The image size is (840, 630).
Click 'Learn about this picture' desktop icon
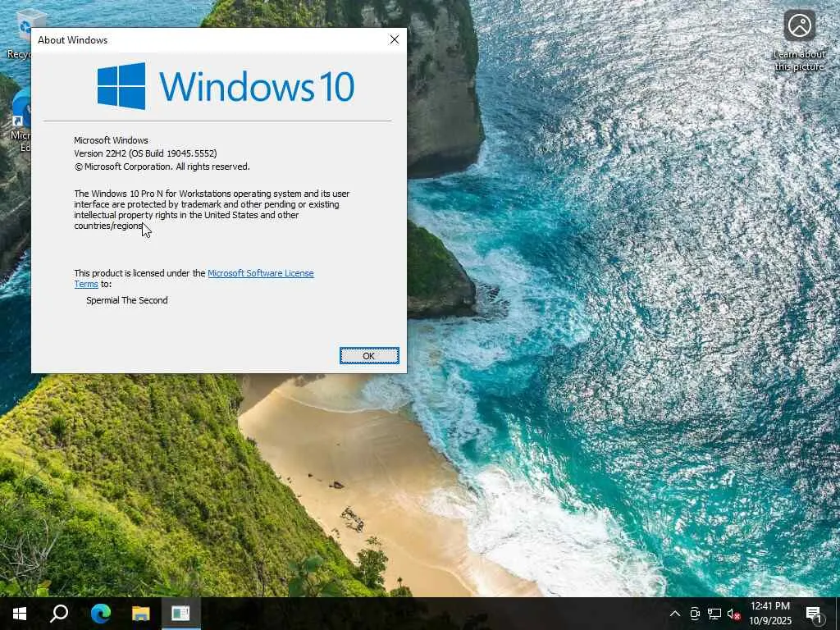799,41
